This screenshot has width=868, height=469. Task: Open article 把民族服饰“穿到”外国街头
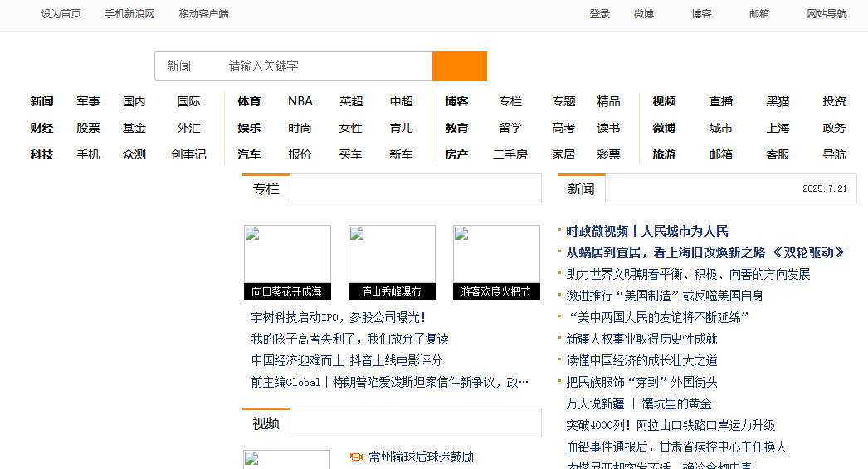[641, 382]
